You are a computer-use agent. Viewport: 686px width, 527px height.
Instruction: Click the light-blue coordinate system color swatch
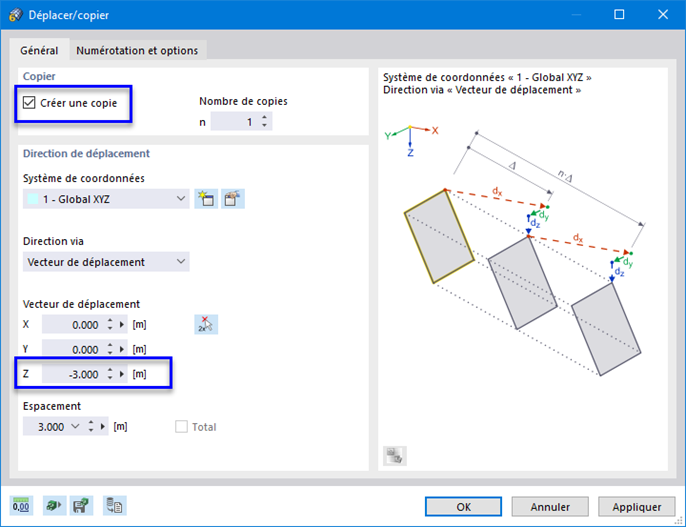(x=33, y=199)
